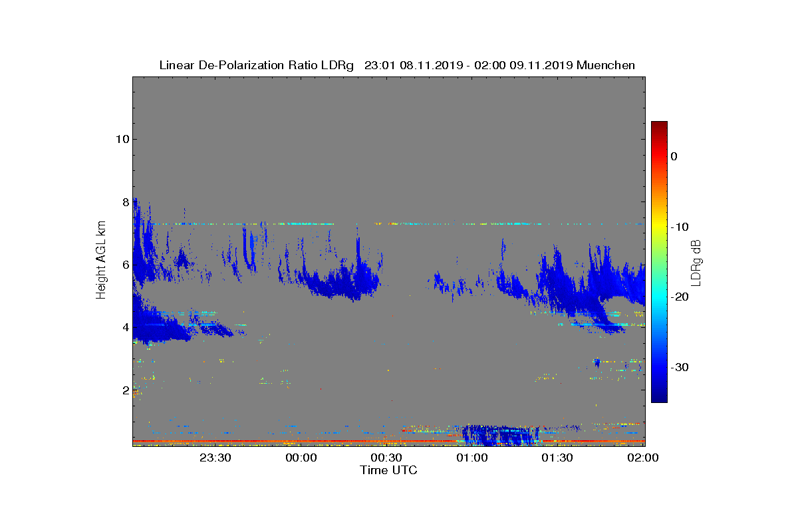
Task: Click the height tick label 10
Action: point(121,139)
